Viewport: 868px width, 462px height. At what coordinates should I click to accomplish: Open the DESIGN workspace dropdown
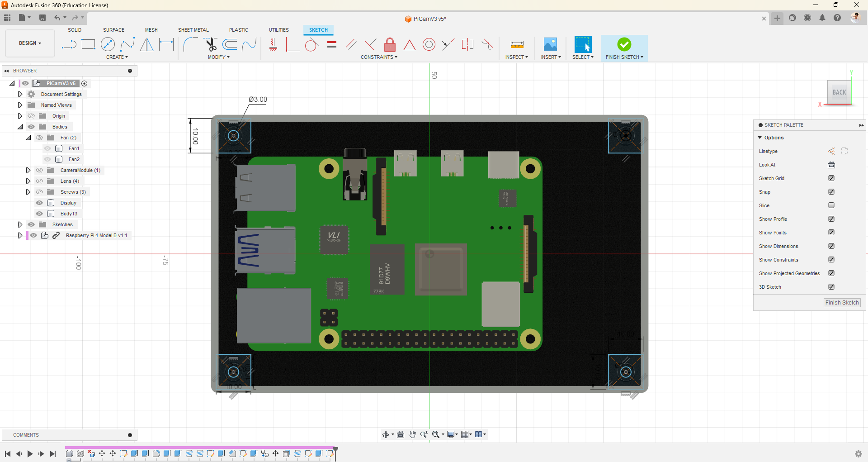click(x=30, y=43)
